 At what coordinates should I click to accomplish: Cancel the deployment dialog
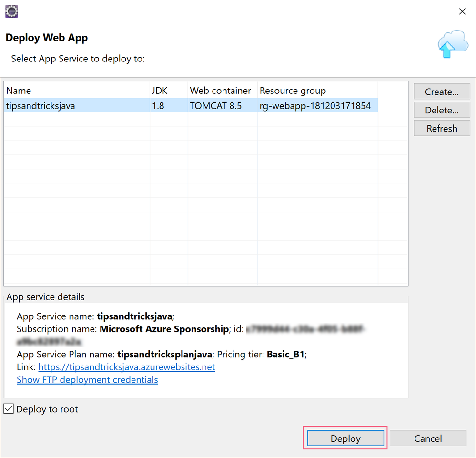click(x=428, y=438)
